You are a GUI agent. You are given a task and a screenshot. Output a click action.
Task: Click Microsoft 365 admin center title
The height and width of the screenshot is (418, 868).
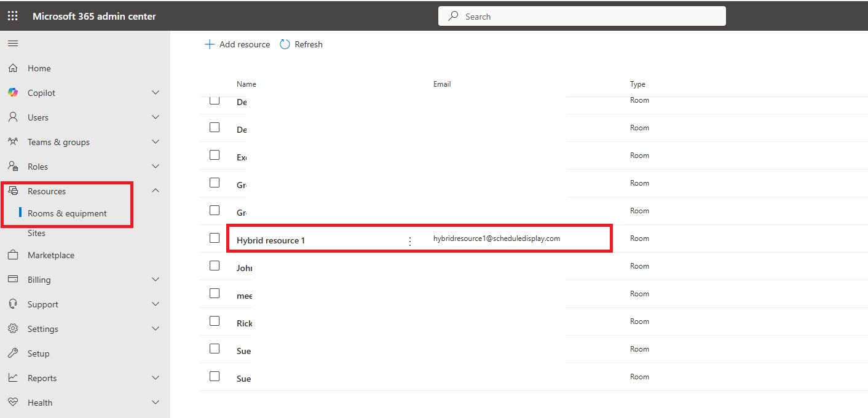pos(94,16)
